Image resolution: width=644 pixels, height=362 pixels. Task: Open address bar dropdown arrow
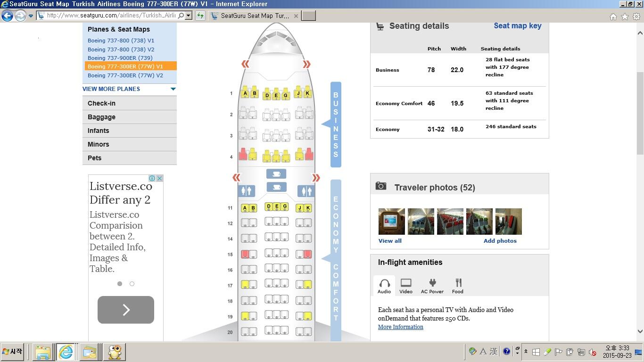point(189,16)
